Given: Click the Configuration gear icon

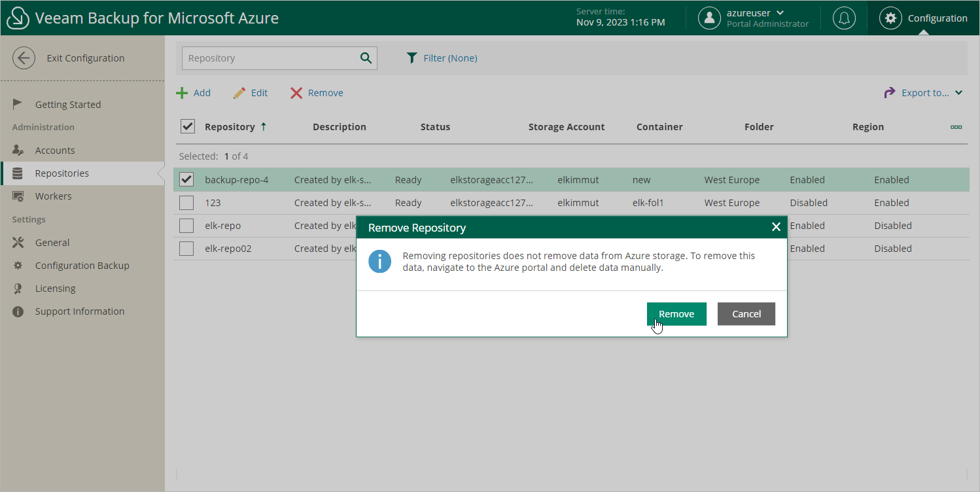Looking at the screenshot, I should click(x=890, y=18).
